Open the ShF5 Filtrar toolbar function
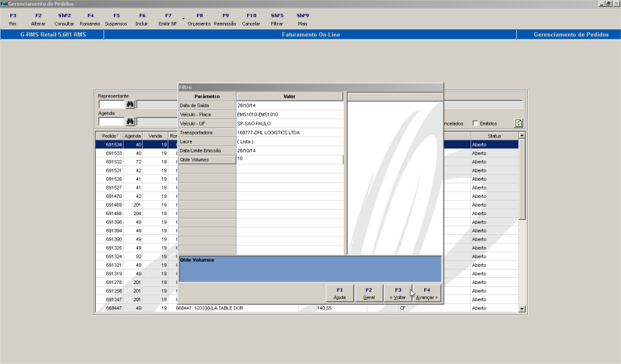Viewport: 621px width, 364px height. pyautogui.click(x=277, y=19)
